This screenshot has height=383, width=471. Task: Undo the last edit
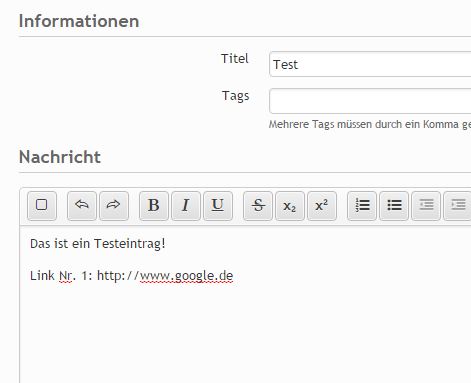tap(82, 206)
